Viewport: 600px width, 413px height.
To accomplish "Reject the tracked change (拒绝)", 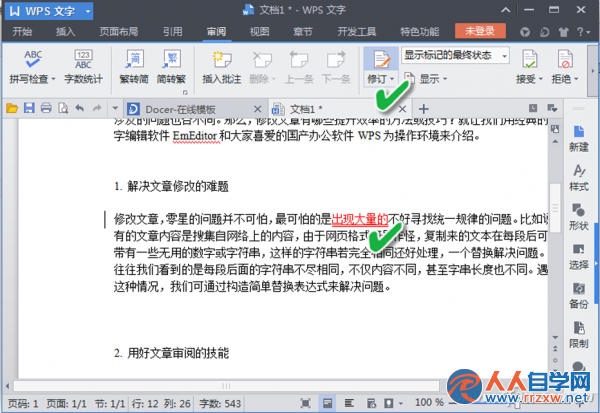I will [564, 60].
